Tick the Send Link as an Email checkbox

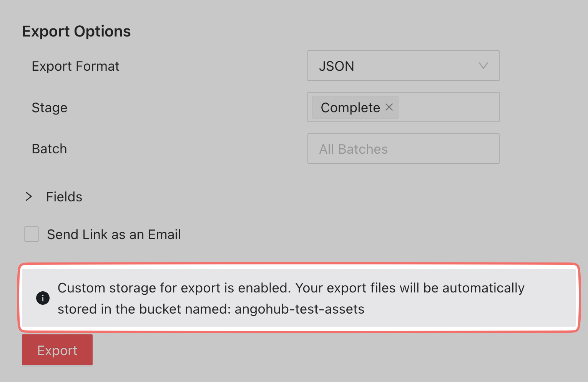(x=32, y=234)
